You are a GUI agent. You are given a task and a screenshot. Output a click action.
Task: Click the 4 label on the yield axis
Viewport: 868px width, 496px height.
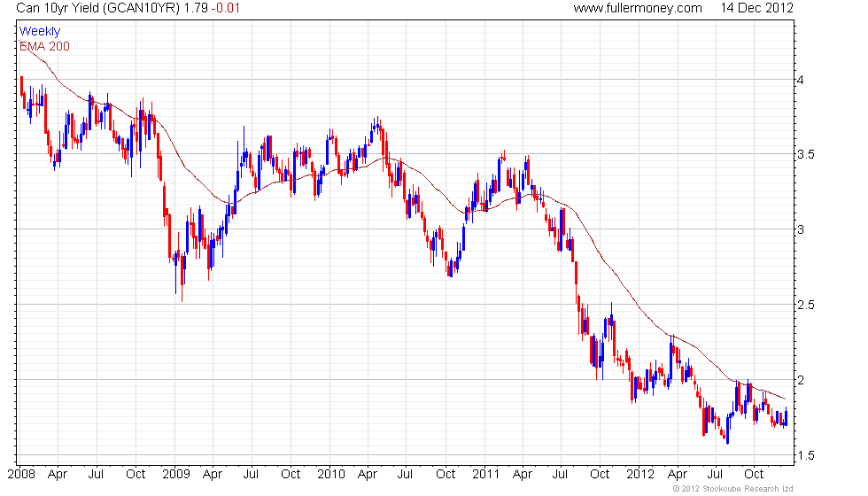pyautogui.click(x=801, y=80)
